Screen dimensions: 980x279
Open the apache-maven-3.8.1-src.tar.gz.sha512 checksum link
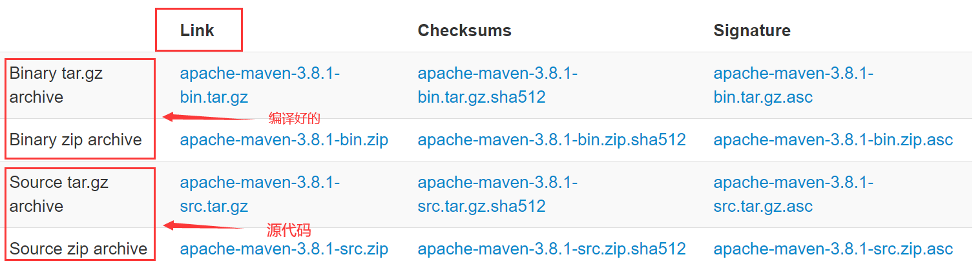pyautogui.click(x=497, y=194)
